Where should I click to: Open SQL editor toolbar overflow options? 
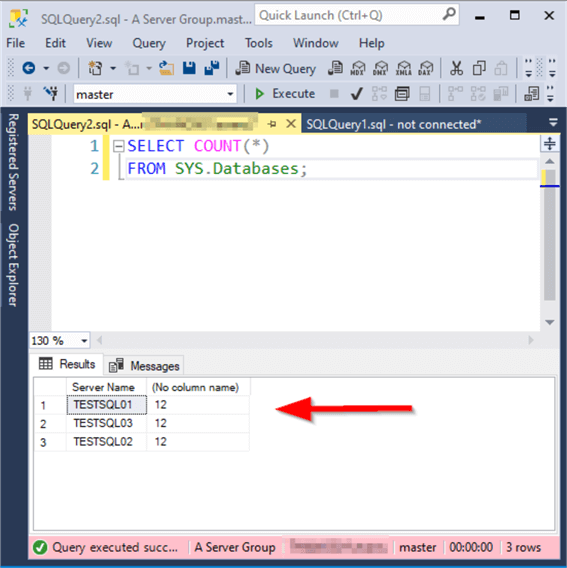(551, 94)
